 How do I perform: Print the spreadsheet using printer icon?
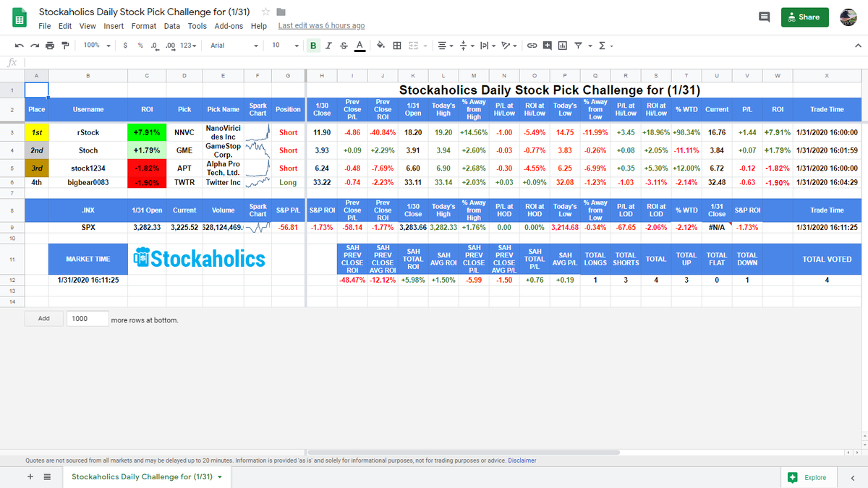pyautogui.click(x=50, y=46)
